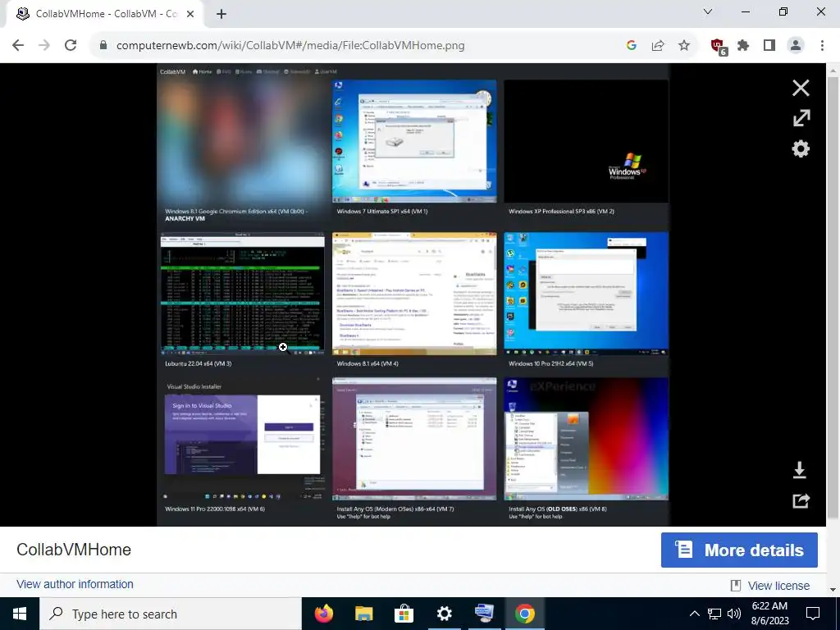Click the Windows 8.1 x64 VM 4 thumbnail

(x=414, y=294)
